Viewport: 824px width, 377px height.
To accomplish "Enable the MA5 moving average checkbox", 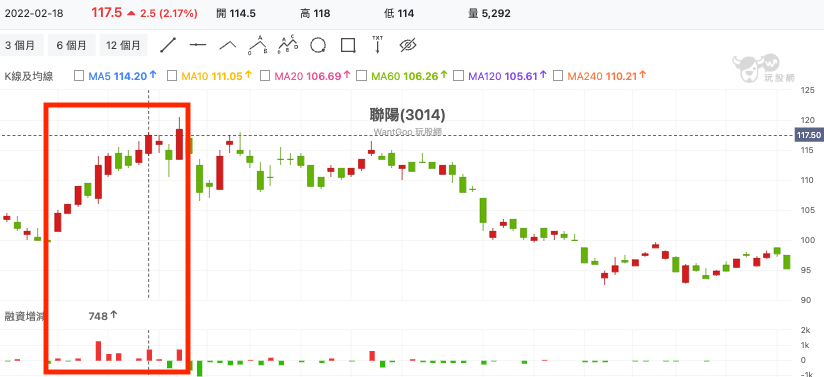I will (79, 76).
